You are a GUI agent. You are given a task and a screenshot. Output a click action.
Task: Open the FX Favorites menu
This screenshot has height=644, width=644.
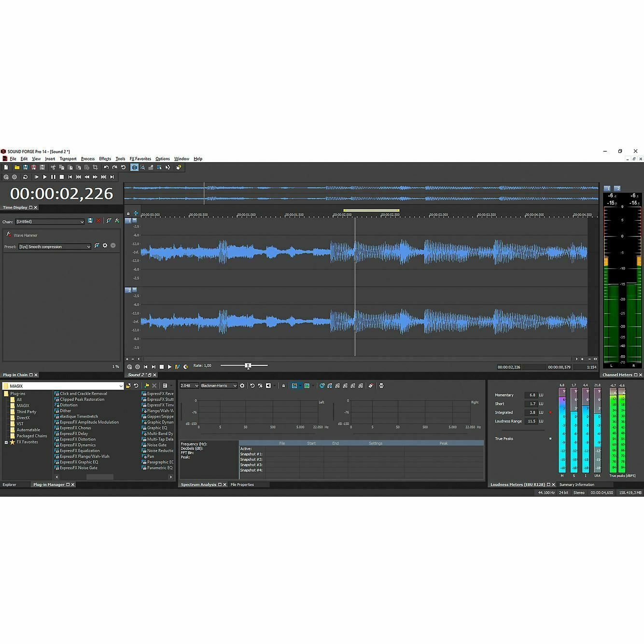(140, 159)
